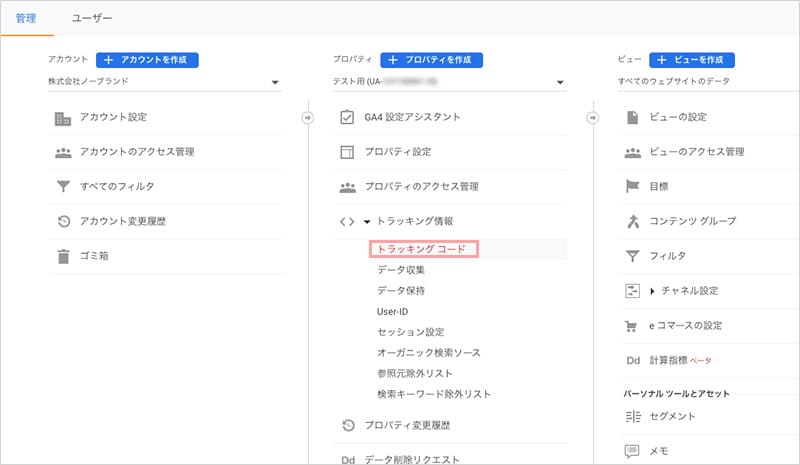Click the すべてのフィルタ funnel icon

63,186
